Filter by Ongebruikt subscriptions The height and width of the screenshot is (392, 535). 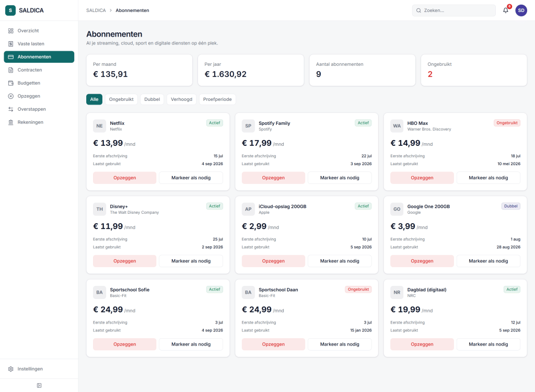pos(121,99)
